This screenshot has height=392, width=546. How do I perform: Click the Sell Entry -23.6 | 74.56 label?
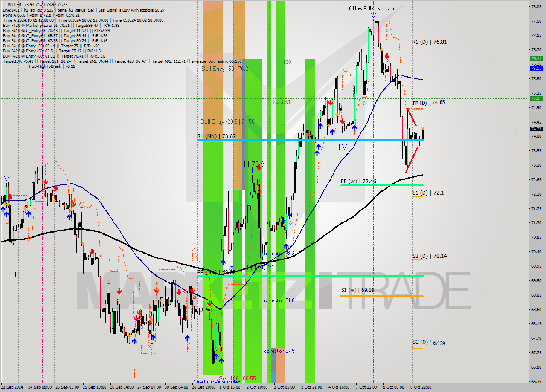tap(227, 122)
